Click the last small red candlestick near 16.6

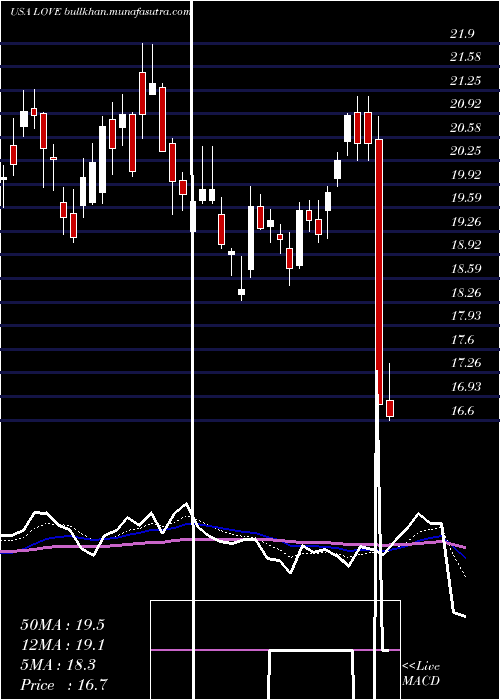pyautogui.click(x=390, y=408)
